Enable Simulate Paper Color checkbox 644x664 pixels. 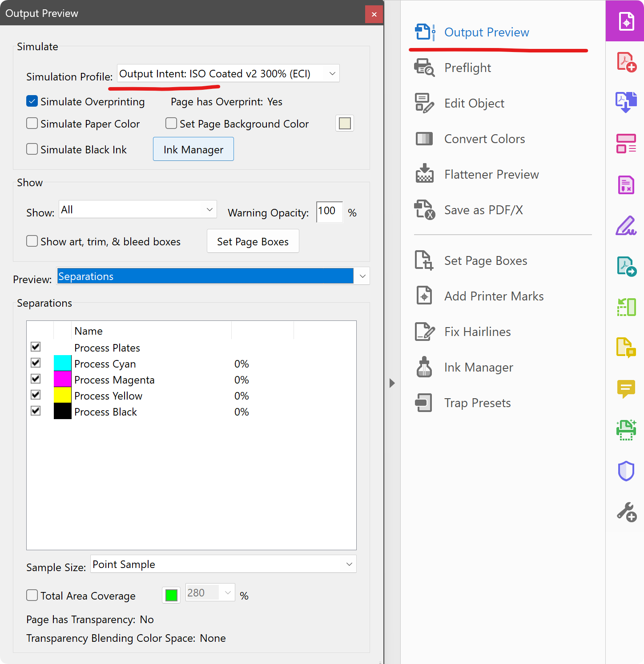[32, 123]
